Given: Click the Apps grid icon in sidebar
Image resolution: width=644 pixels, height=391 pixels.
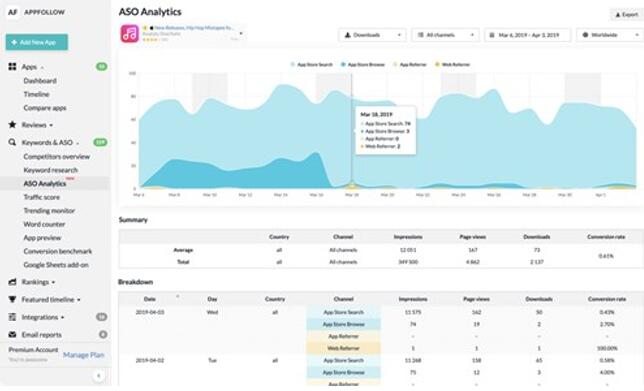Looking at the screenshot, I should tap(12, 67).
